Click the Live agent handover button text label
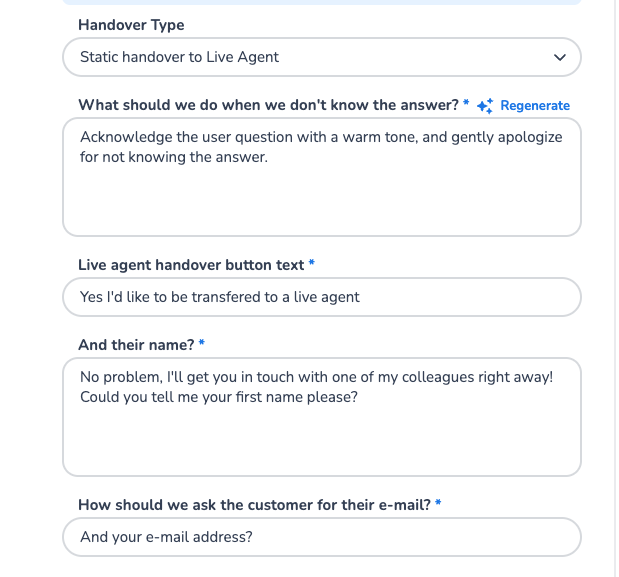Screen dimensions: 619x577 tap(191, 265)
